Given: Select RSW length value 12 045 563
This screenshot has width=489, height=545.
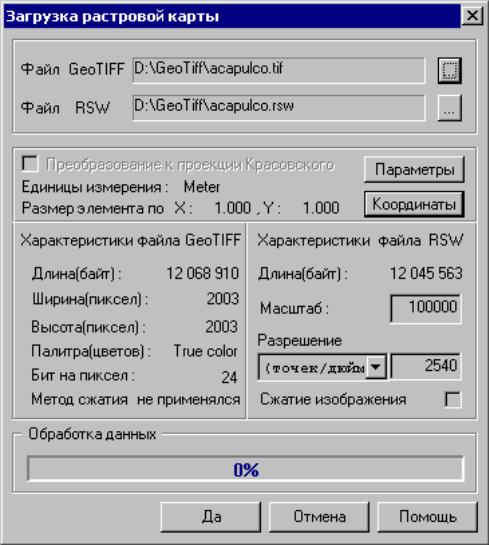Looking at the screenshot, I should coord(426,273).
